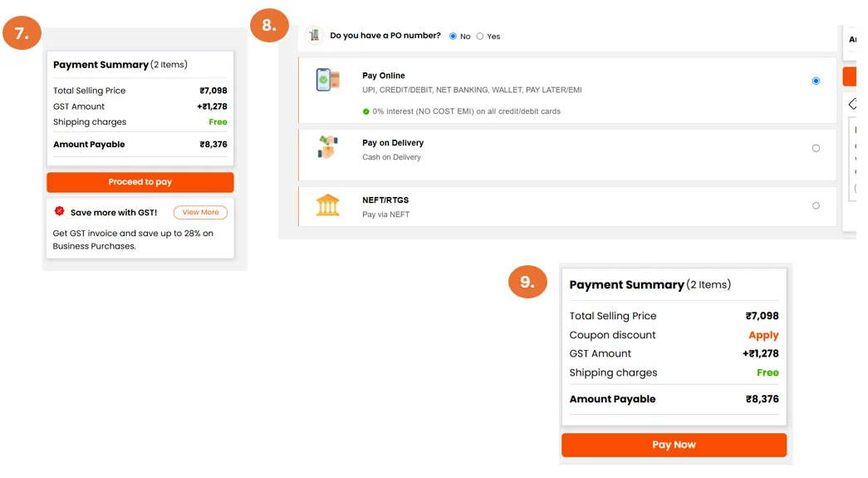Click the orange step 8 badge

tap(269, 25)
